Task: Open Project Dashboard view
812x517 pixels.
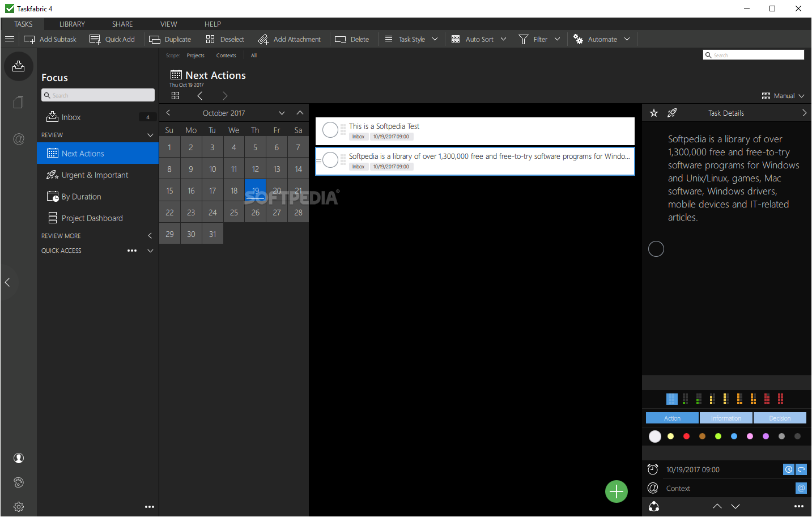Action: 97,218
